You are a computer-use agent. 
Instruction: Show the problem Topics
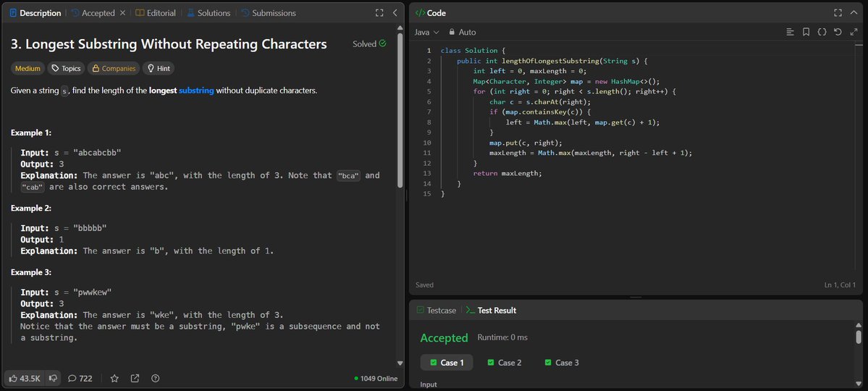tap(66, 69)
